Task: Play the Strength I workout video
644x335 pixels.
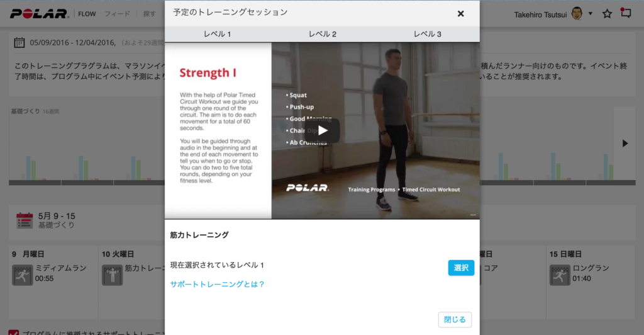Action: click(x=323, y=131)
